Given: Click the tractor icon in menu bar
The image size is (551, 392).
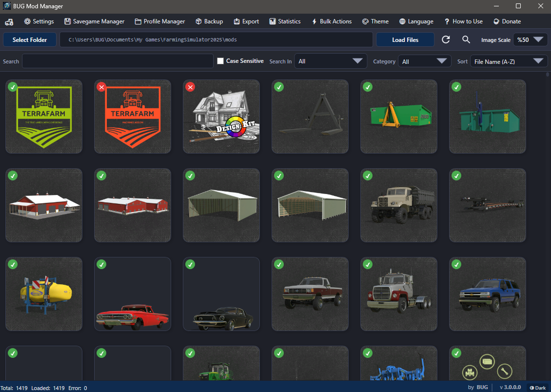Looking at the screenshot, I should click(9, 21).
